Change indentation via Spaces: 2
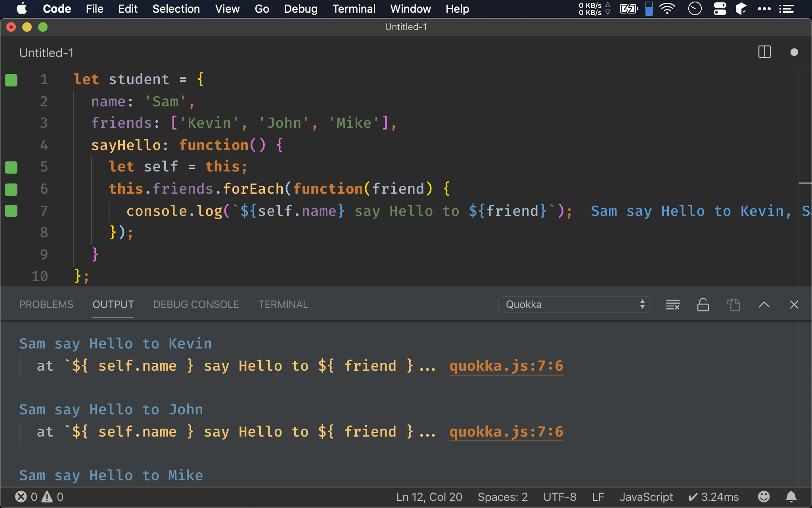Image resolution: width=812 pixels, height=508 pixels. (502, 496)
